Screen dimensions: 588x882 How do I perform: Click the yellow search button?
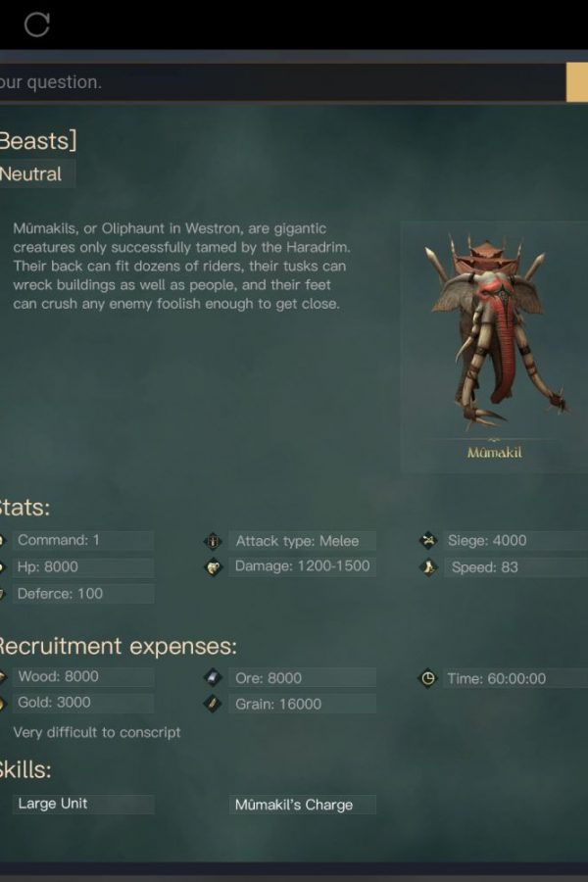[577, 82]
